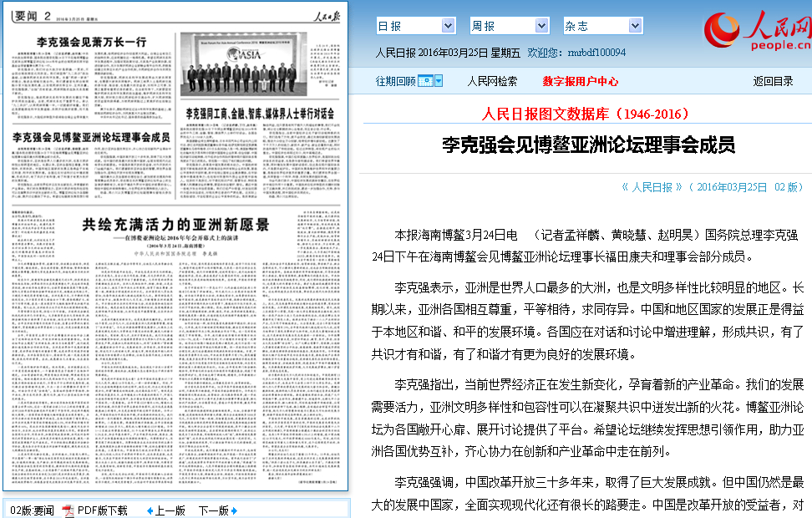Click the paragraph starting 李克强强调，中国改革开放
Viewport: 812px width, 518px height.
click(588, 494)
